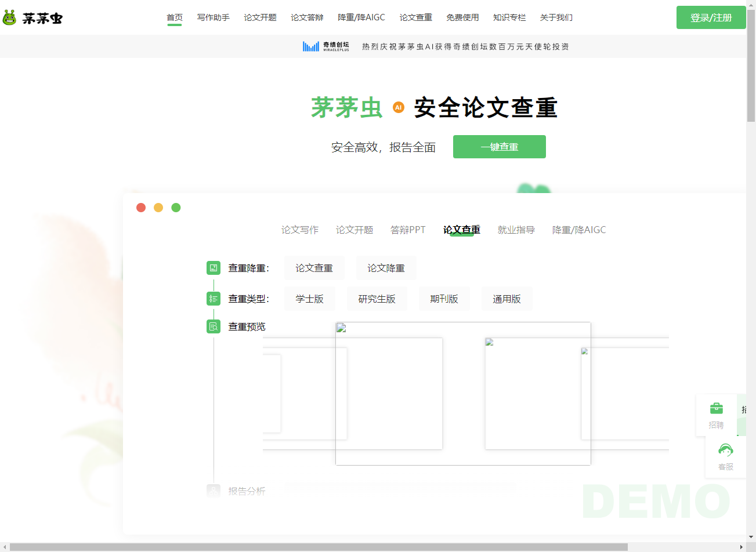This screenshot has height=552, width=756.
Task: Click the yellow window dot
Action: pos(158,208)
